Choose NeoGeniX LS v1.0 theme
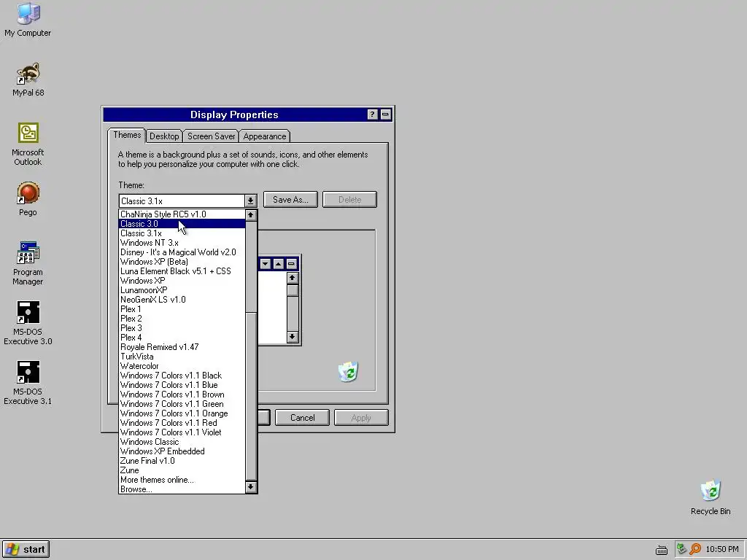Viewport: 747px width, 560px height. 182,300
